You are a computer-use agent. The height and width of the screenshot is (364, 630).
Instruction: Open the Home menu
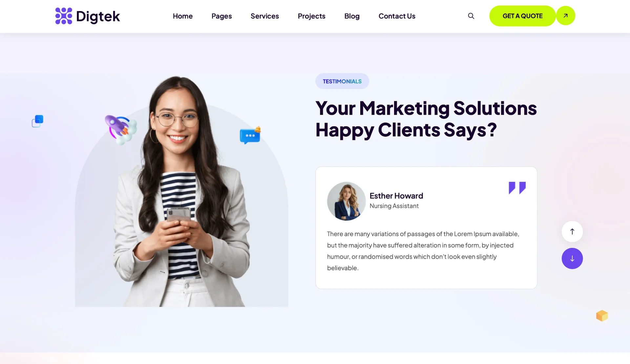183,16
